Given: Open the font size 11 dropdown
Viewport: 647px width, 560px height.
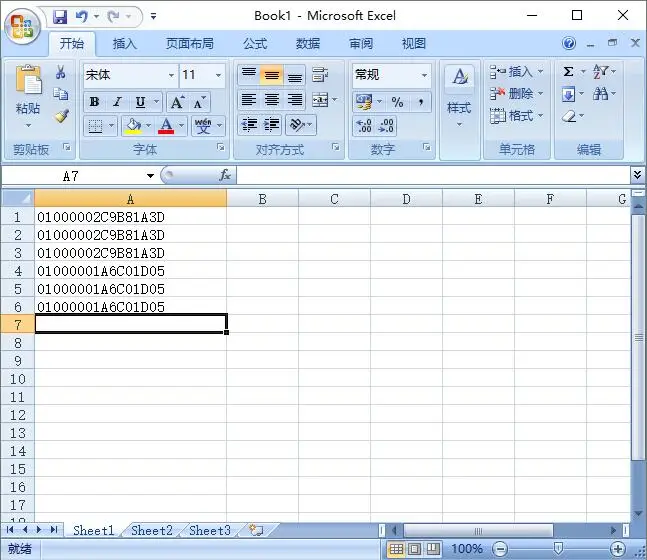Looking at the screenshot, I should (219, 75).
